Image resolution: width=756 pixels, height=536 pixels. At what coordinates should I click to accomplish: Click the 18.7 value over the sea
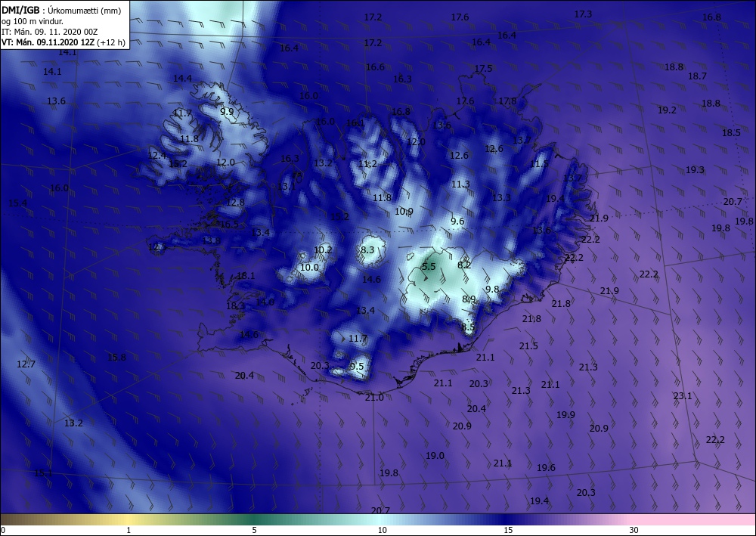(x=697, y=76)
